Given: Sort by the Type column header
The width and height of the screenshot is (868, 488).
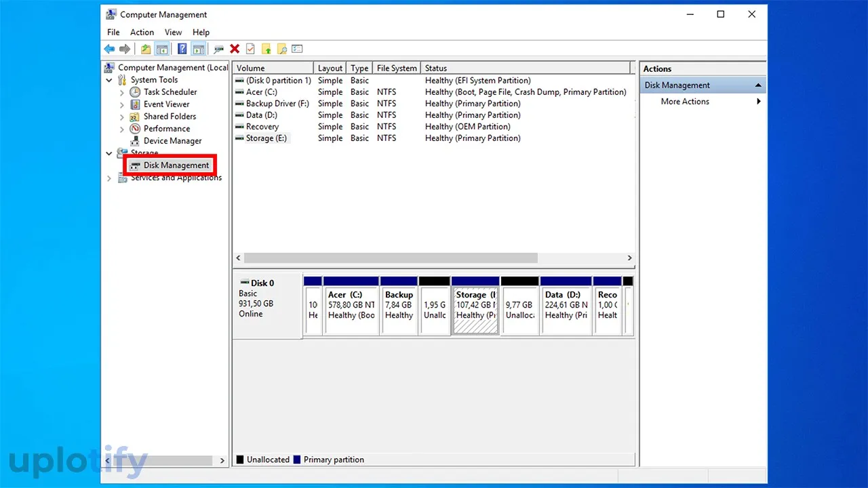Looking at the screenshot, I should click(359, 68).
